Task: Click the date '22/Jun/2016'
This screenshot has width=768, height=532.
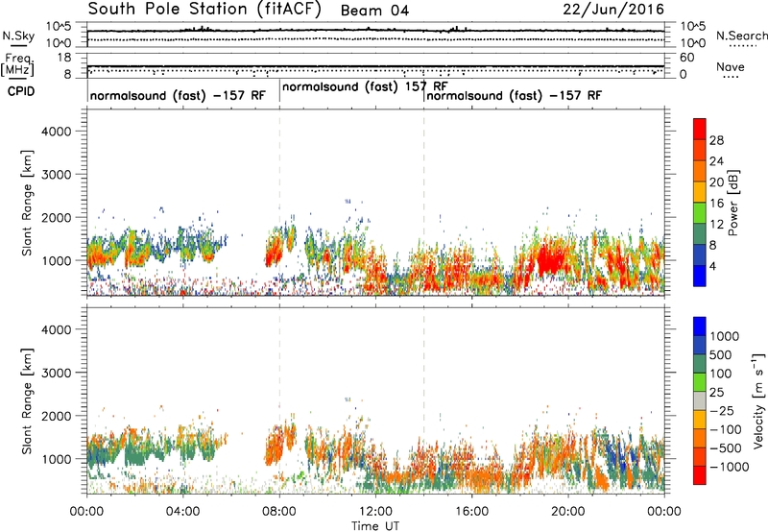Action: 613,9
